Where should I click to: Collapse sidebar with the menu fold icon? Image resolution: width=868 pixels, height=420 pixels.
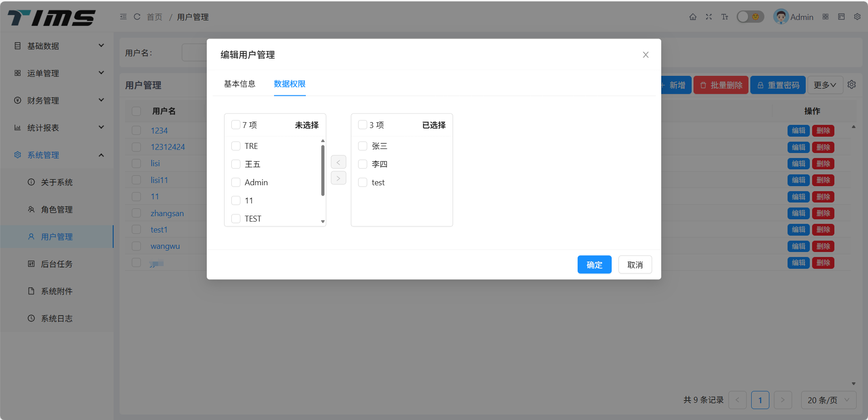123,17
